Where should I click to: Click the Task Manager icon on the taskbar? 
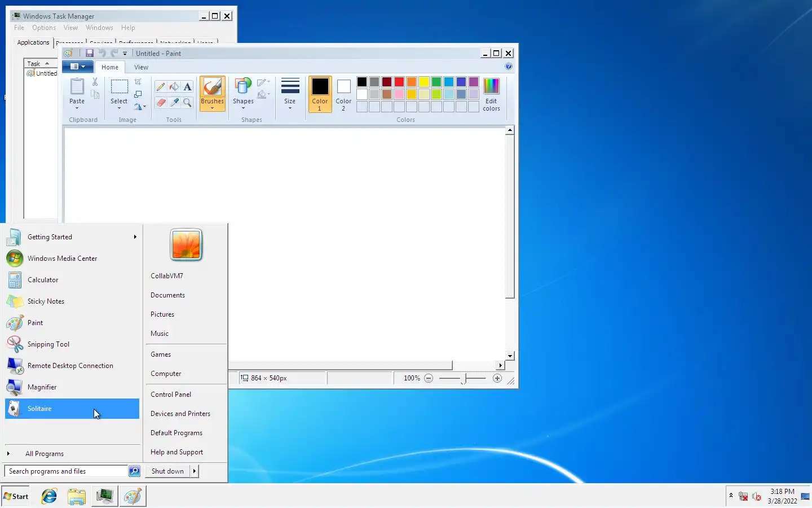coord(104,496)
